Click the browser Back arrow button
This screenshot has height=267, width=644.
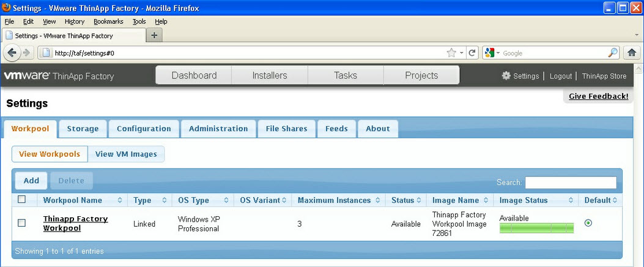click(12, 53)
